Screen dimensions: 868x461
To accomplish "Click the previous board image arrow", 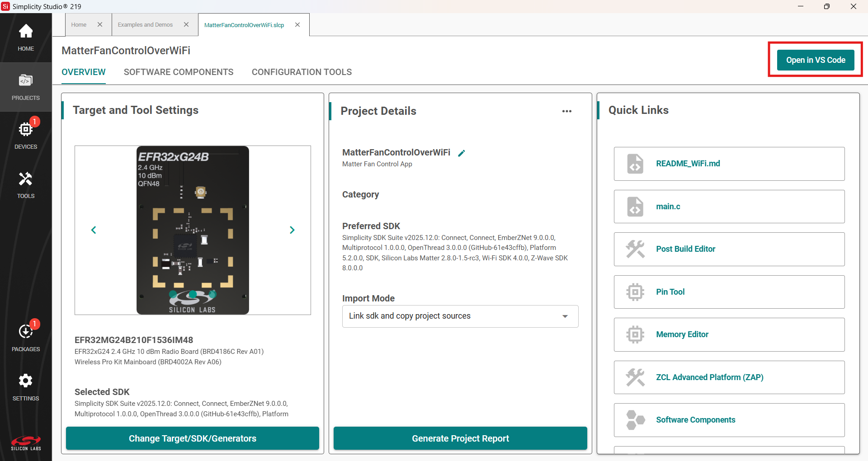I will (x=94, y=230).
